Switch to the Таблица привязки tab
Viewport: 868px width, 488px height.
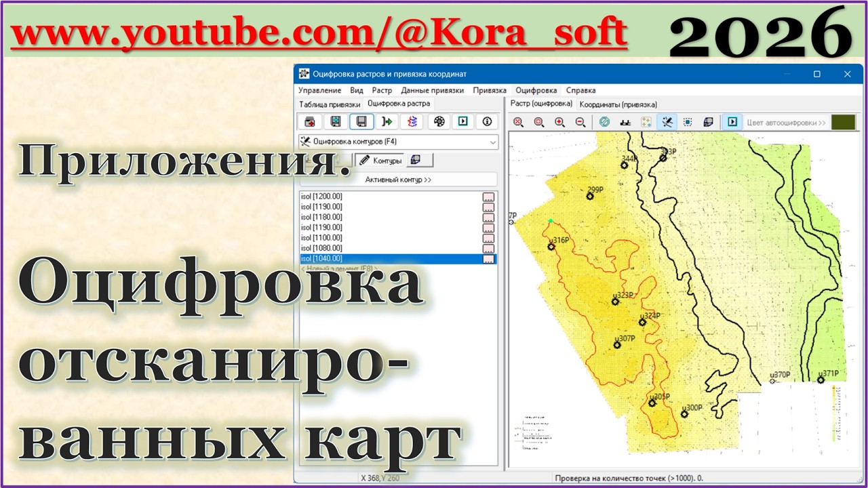(x=330, y=104)
